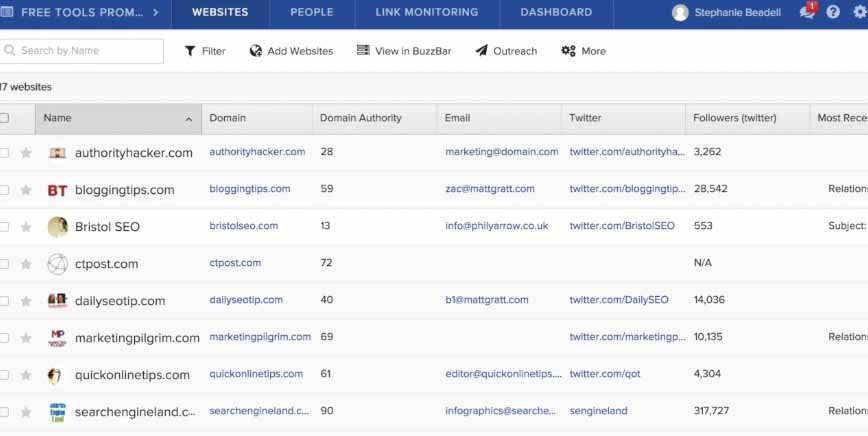868x436 pixels.
Task: Star the ctpost.com row
Action: pyautogui.click(x=26, y=264)
